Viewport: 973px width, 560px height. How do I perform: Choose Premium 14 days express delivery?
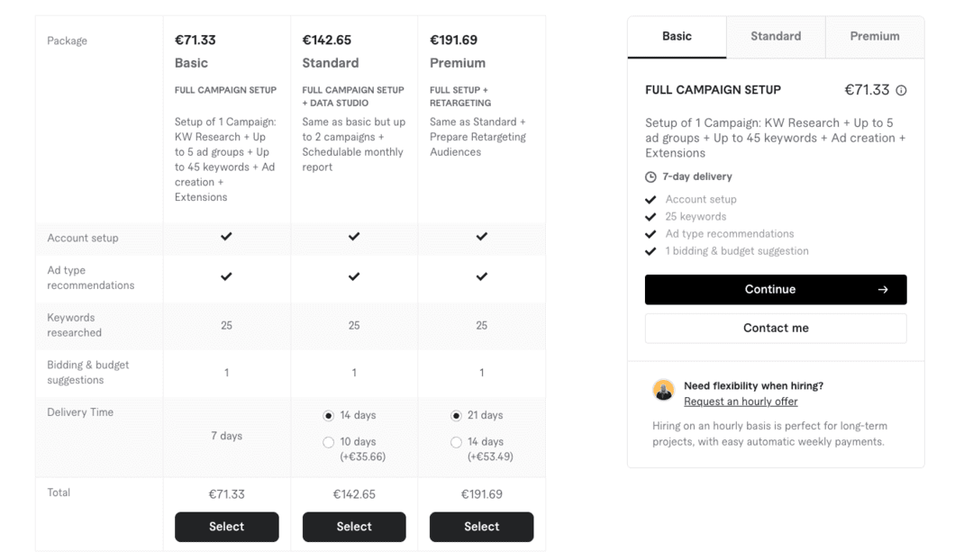click(457, 442)
